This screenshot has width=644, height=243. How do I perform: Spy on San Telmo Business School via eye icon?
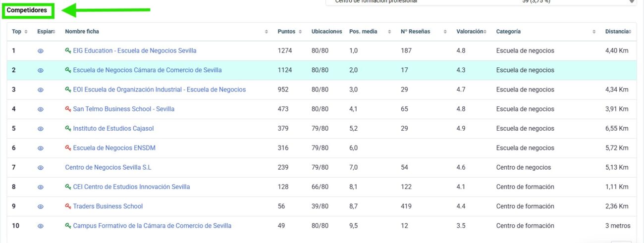[41, 109]
